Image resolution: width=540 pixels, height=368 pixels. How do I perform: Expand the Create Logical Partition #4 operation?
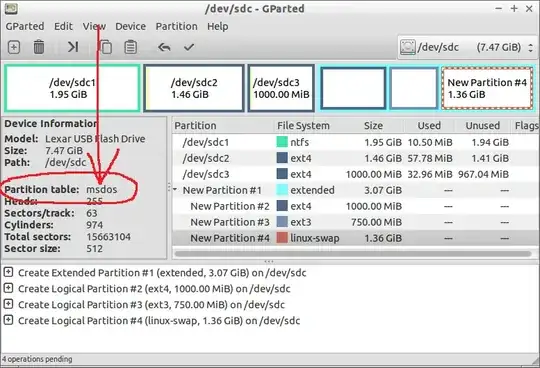click(x=8, y=320)
